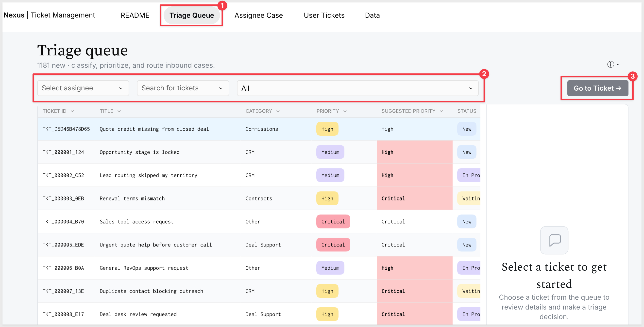Click title 'Lead routing skipped my territory'
The height and width of the screenshot is (327, 644).
149,175
